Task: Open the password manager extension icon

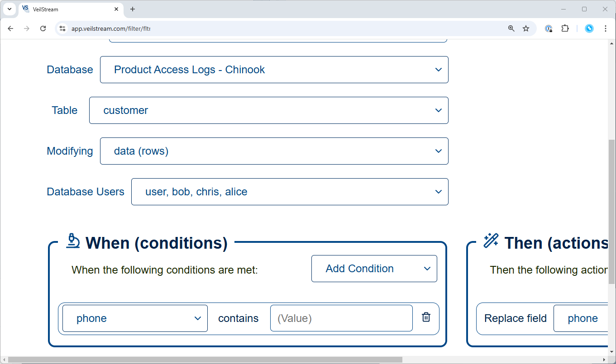Action: tap(549, 28)
